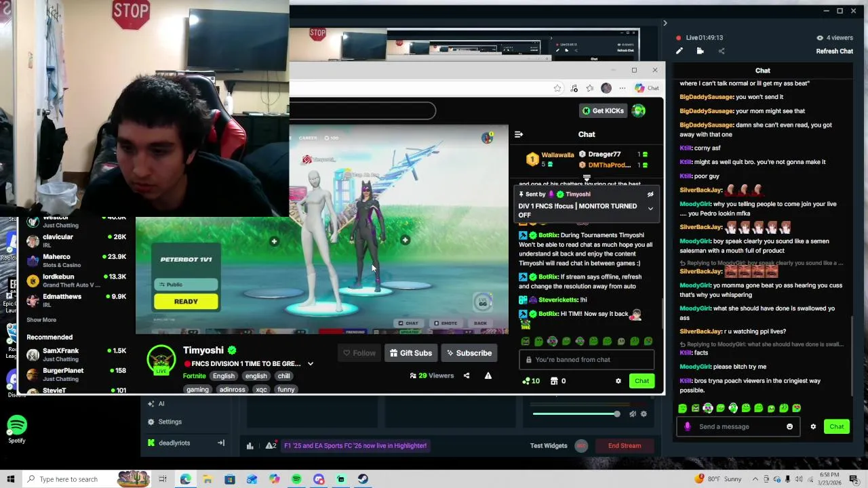Click the Kick window green Chat button

pyautogui.click(x=642, y=381)
